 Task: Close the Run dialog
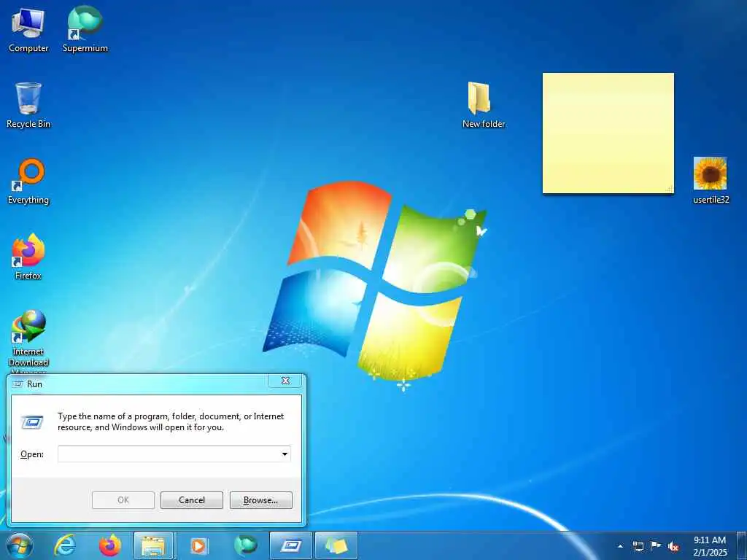(x=285, y=381)
